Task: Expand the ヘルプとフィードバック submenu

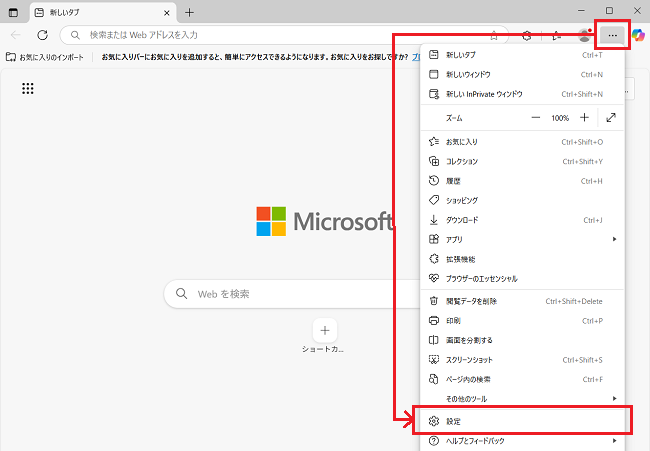Action: coord(520,440)
